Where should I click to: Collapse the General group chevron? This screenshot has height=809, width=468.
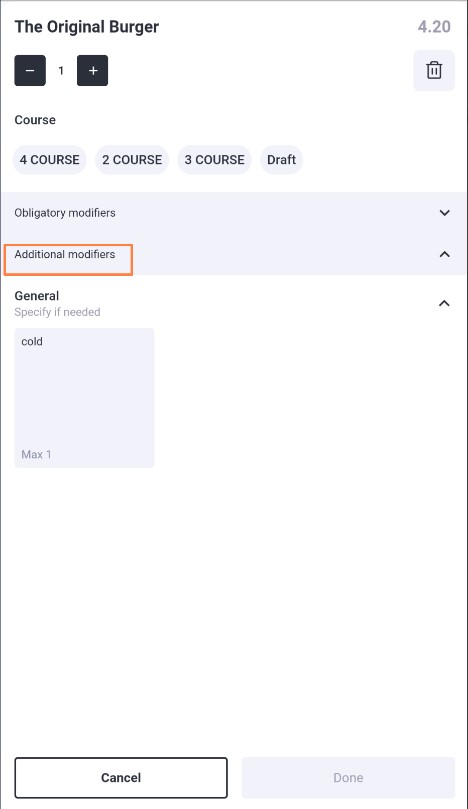tap(444, 303)
